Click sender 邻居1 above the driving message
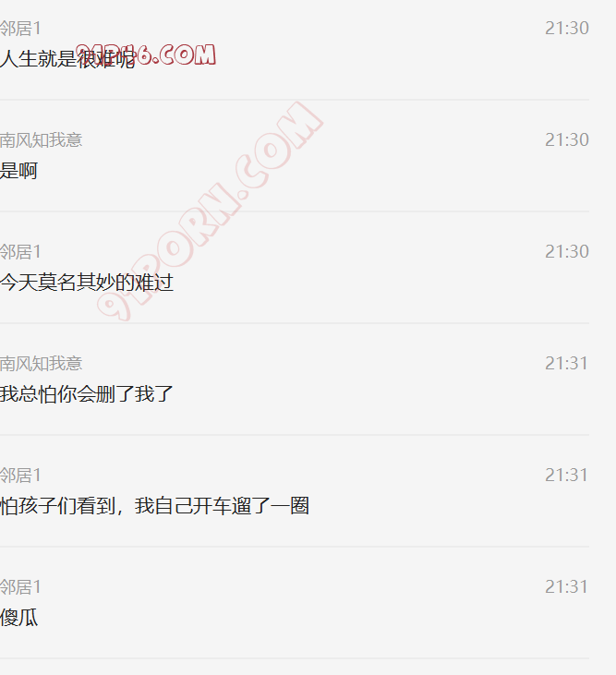The width and height of the screenshot is (616, 675). click(x=20, y=476)
